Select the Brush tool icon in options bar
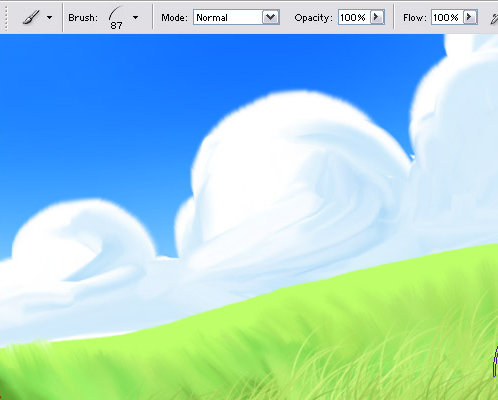Screen dimensions: 498x400 pyautogui.click(x=31, y=17)
